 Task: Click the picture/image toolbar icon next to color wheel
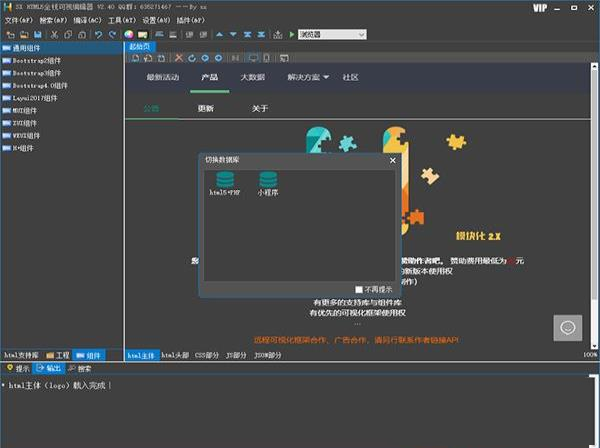pyautogui.click(x=143, y=35)
